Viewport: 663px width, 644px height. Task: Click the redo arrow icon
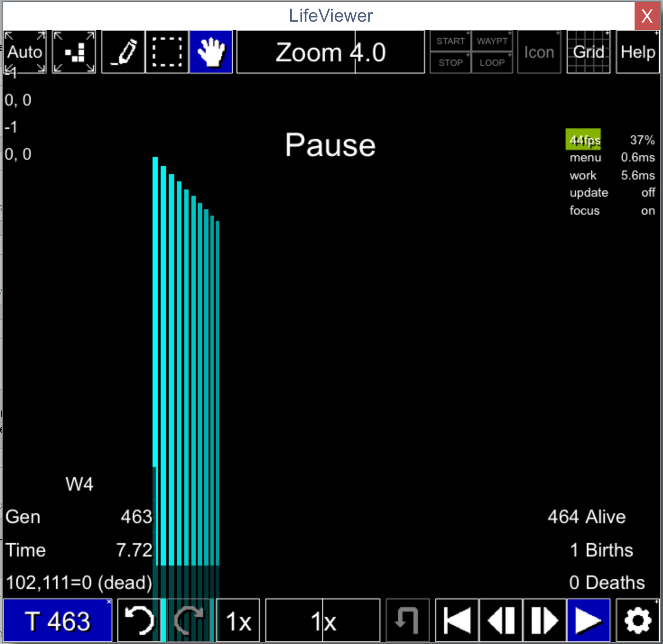(x=189, y=621)
